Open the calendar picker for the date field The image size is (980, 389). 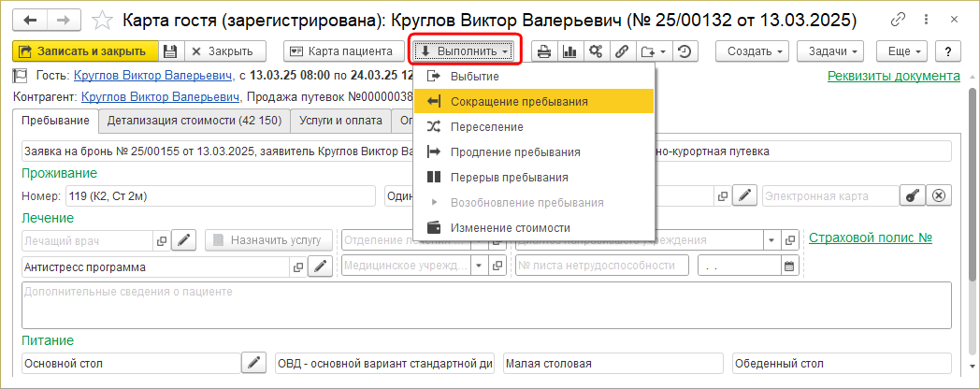click(789, 266)
